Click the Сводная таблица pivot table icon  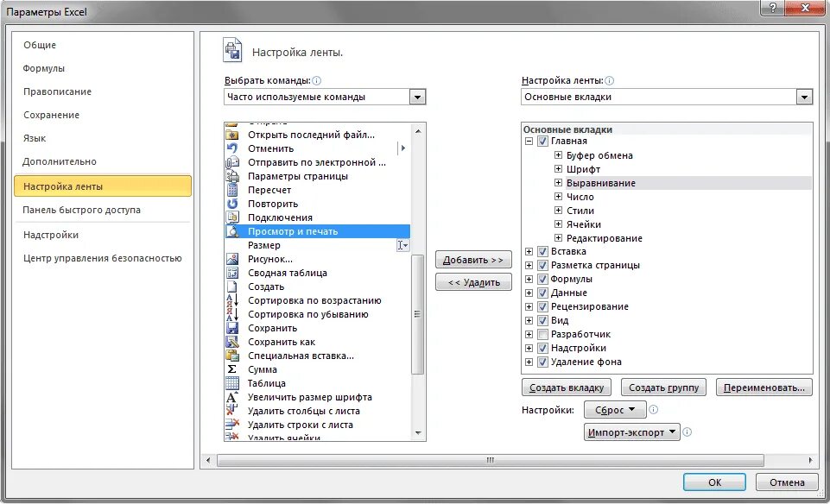(231, 272)
